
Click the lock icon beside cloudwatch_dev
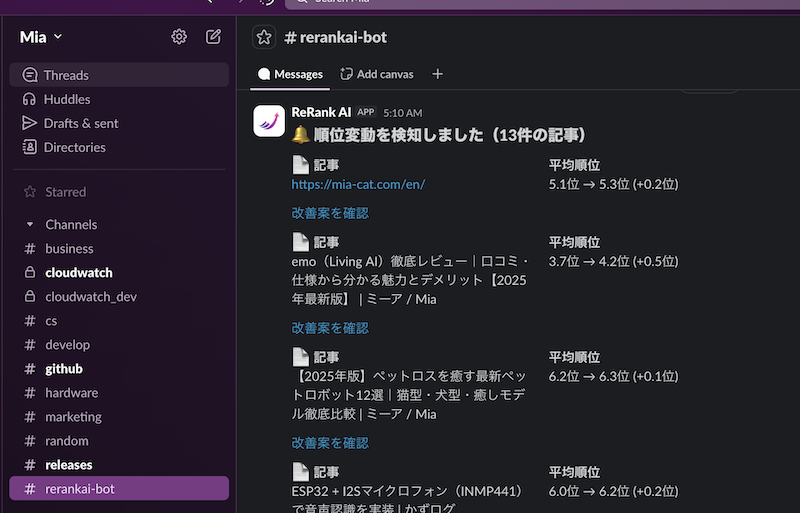(x=30, y=297)
